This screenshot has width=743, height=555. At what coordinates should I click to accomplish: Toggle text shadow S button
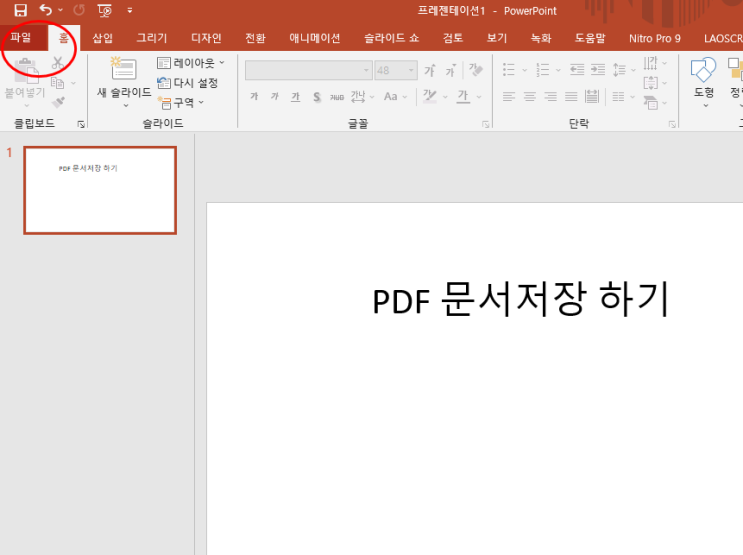coord(317,97)
